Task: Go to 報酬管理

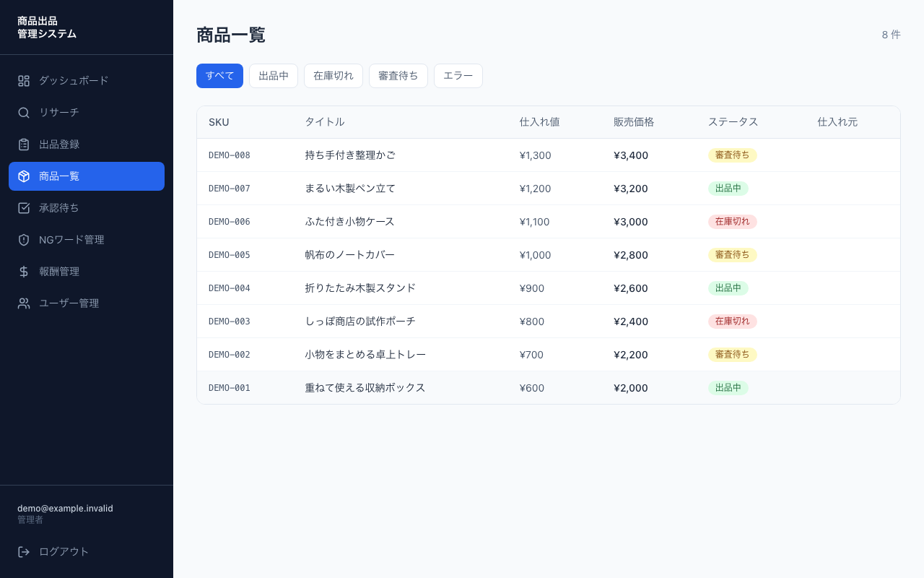Action: (87, 272)
